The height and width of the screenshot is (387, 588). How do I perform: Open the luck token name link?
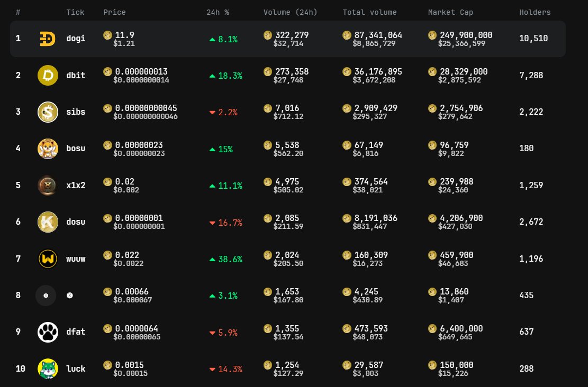tap(76, 368)
